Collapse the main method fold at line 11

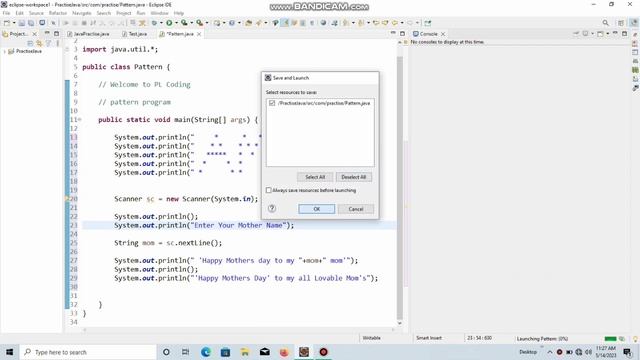[x=80, y=120]
